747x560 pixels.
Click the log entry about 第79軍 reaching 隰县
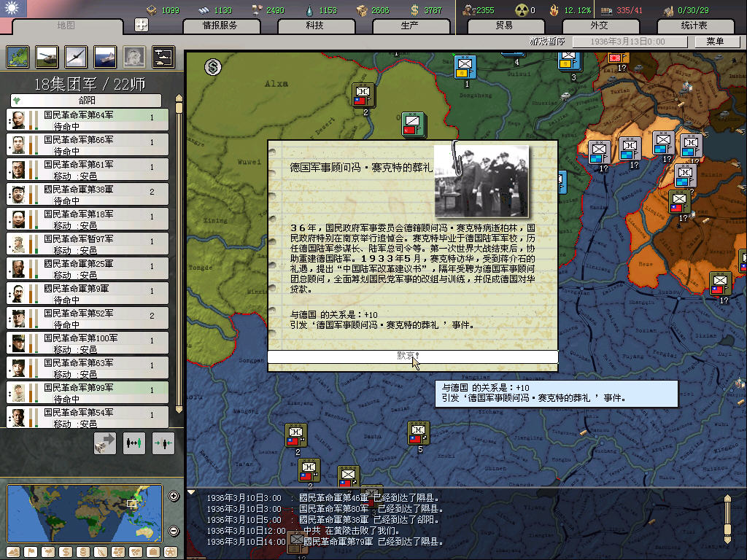325,542
